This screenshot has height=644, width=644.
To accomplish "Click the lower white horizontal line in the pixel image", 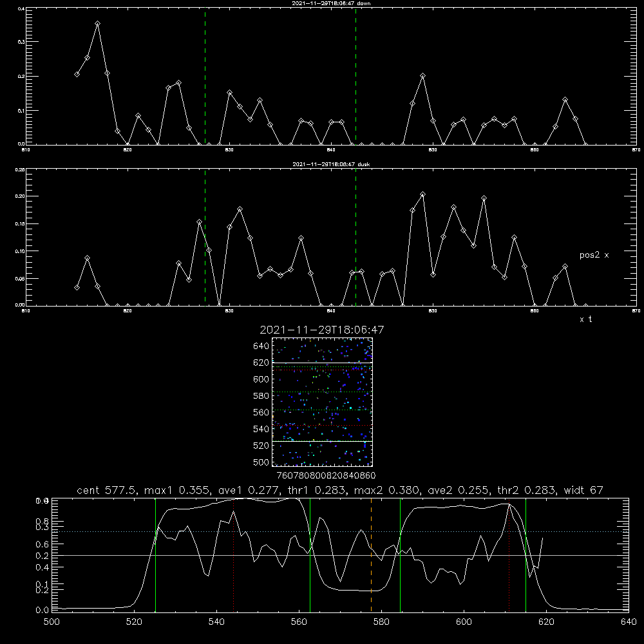I will tap(322, 442).
